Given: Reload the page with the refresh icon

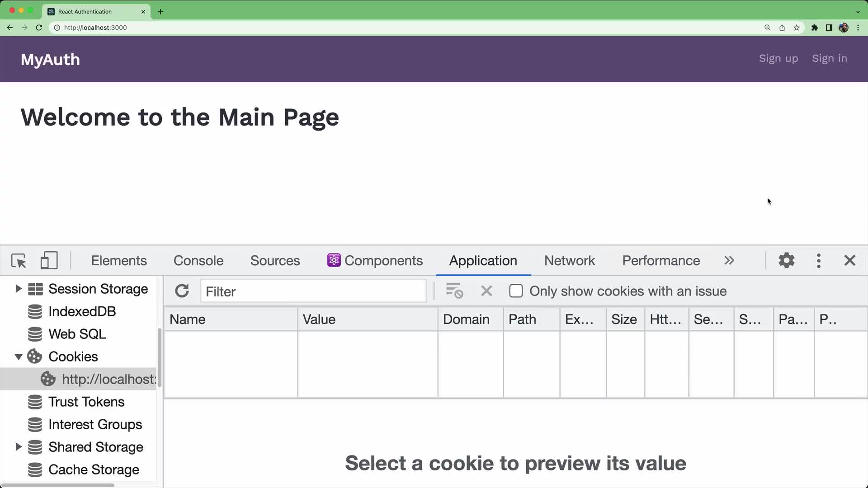Looking at the screenshot, I should point(39,28).
